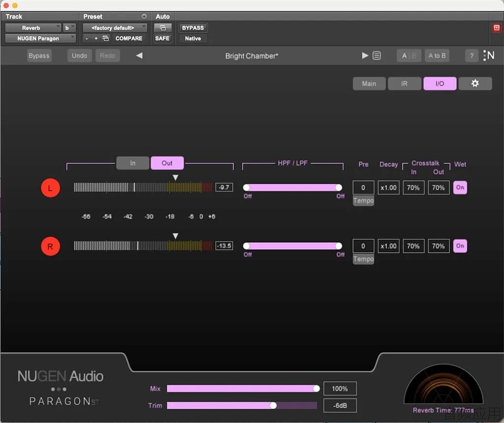504x423 pixels.
Task: Click the red target icon top right
Action: (497, 28)
